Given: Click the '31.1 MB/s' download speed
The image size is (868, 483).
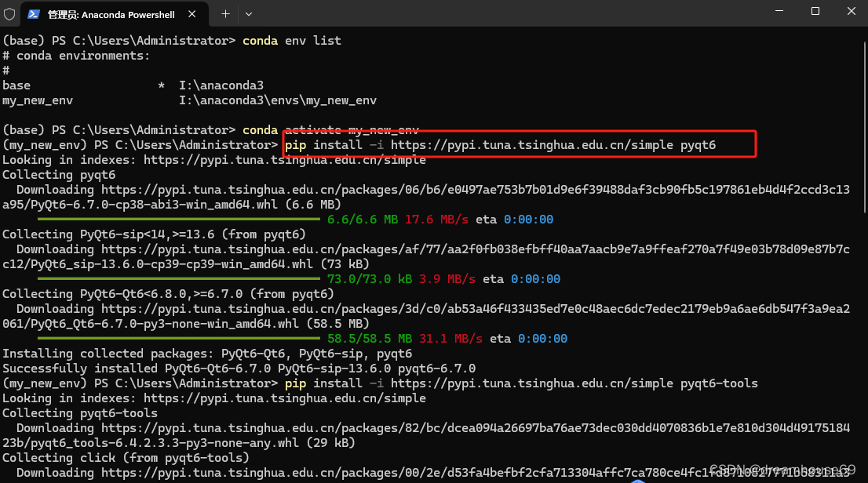Looking at the screenshot, I should (x=450, y=338).
